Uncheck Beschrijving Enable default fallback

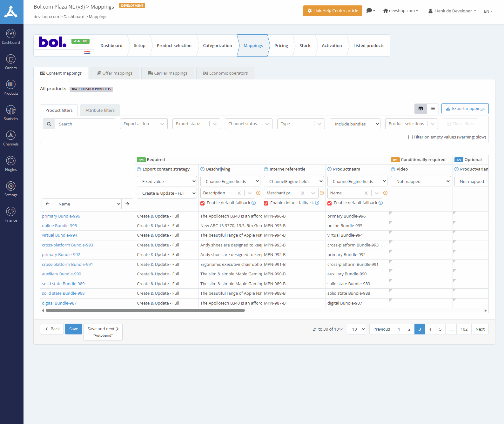tap(203, 203)
